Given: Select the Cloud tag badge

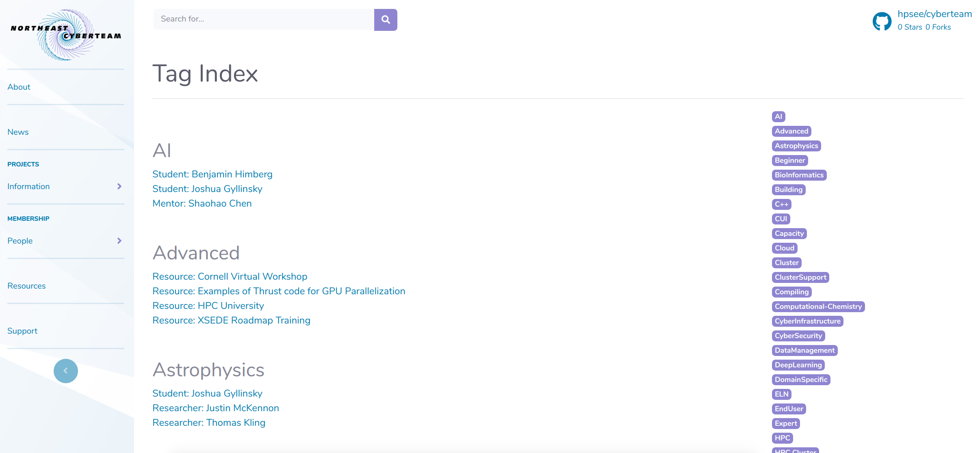Looking at the screenshot, I should 785,248.
